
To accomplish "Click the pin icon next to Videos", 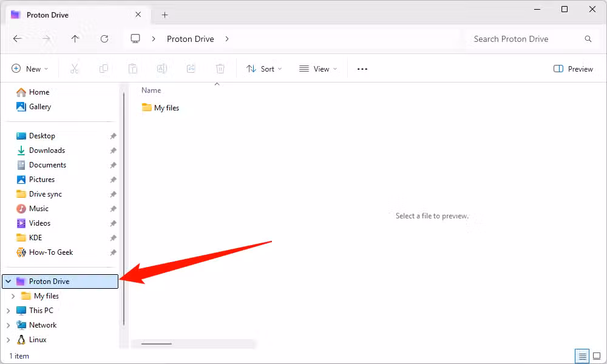I will click(113, 223).
